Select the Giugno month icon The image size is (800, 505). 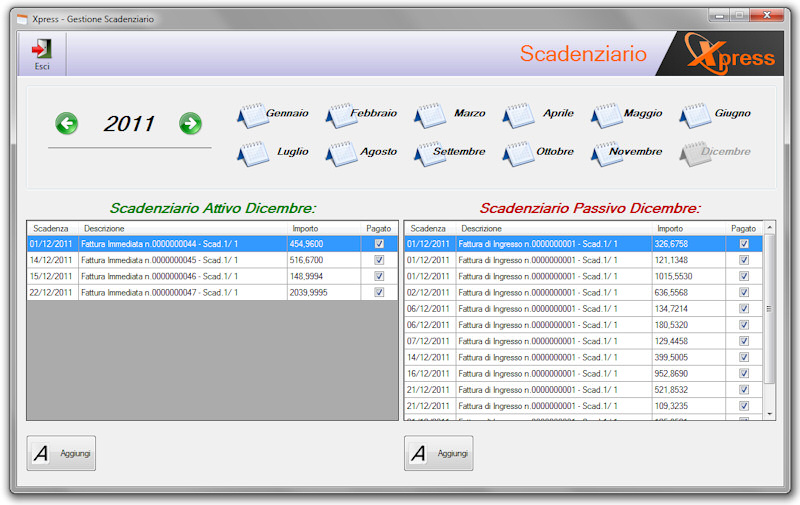click(x=695, y=115)
